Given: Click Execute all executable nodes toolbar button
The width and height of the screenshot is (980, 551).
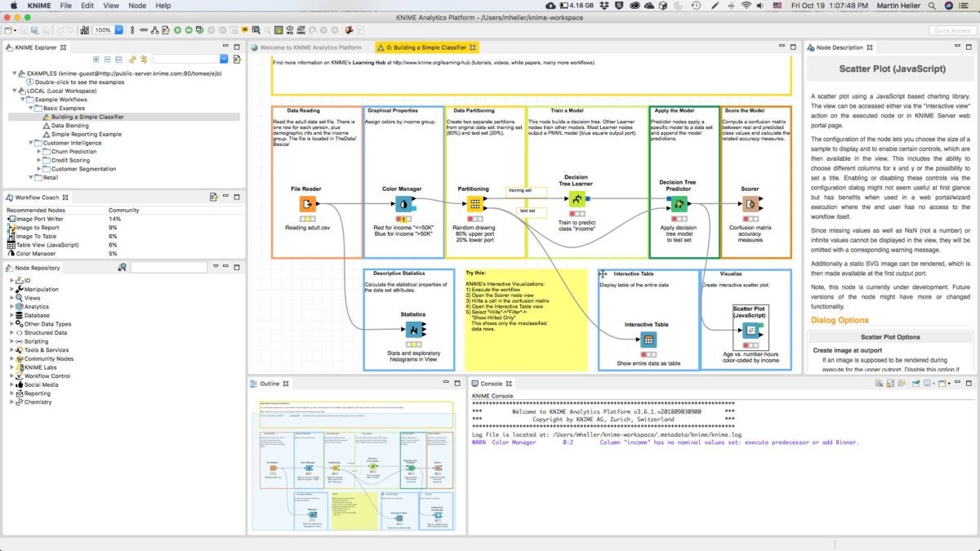Looking at the screenshot, I should (x=189, y=30).
